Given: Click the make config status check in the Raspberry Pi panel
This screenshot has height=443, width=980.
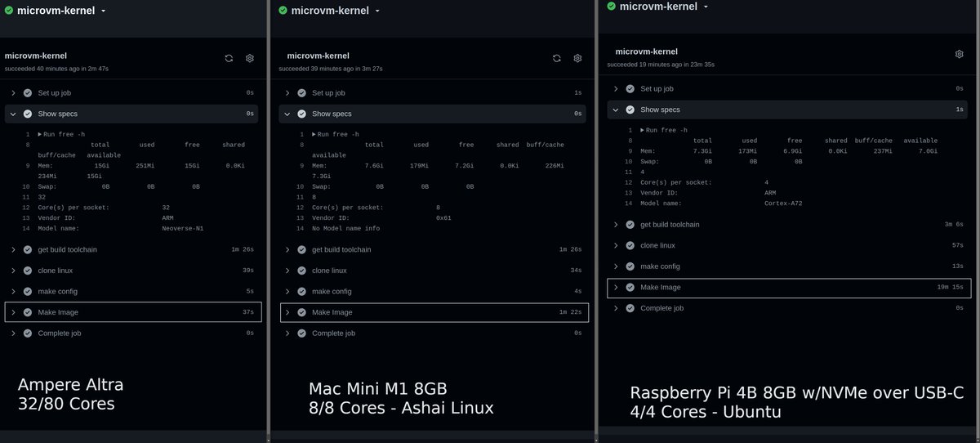Looking at the screenshot, I should pyautogui.click(x=630, y=266).
